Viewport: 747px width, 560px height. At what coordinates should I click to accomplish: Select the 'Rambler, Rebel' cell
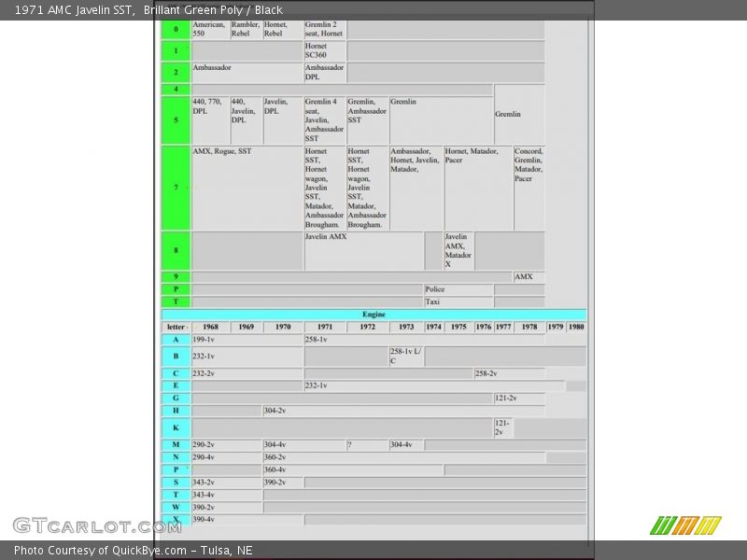[x=247, y=30]
